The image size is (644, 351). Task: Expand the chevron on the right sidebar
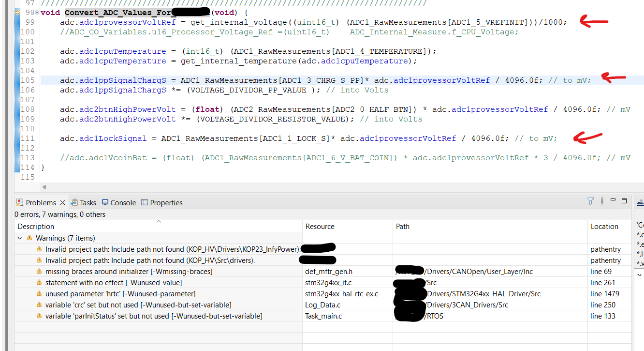tap(639, 275)
